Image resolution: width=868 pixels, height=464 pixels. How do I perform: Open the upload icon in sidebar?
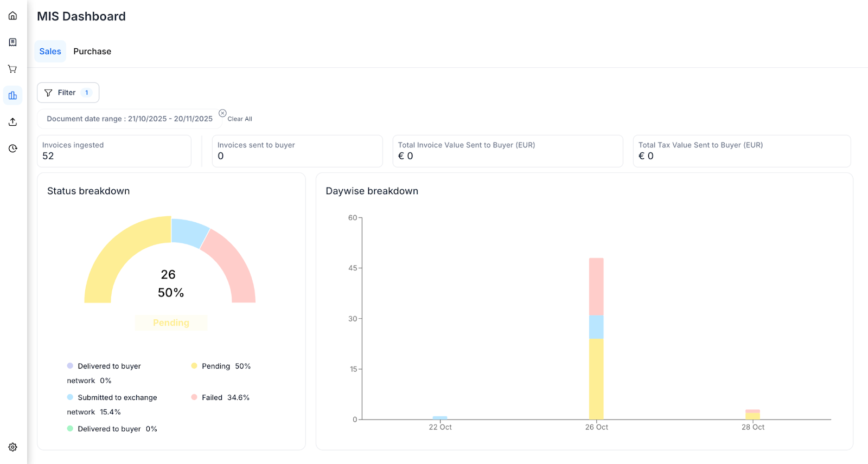point(12,122)
